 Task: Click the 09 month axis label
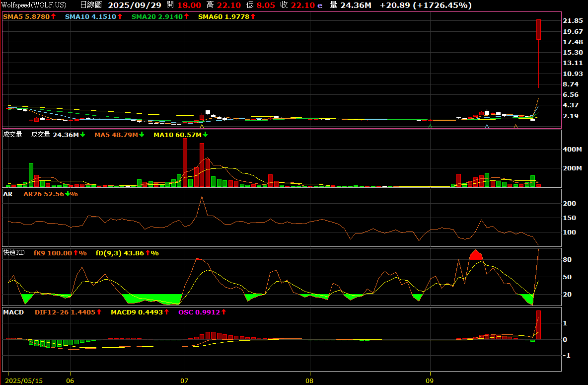tap(430, 381)
